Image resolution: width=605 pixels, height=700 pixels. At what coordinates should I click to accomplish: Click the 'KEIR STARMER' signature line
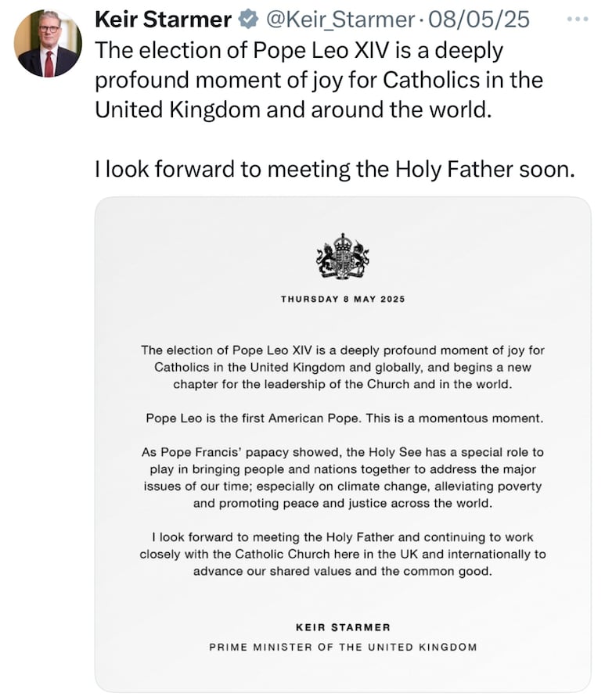343,628
